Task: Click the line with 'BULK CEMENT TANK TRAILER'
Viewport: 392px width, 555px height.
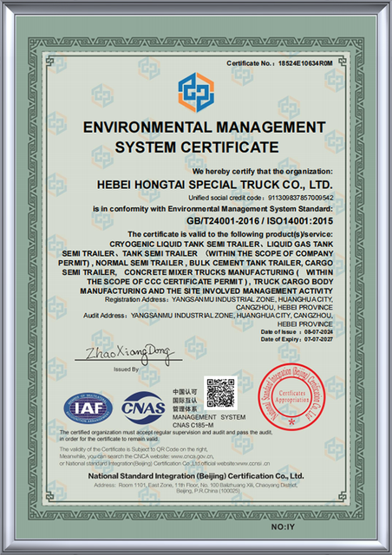Action: 196,263
